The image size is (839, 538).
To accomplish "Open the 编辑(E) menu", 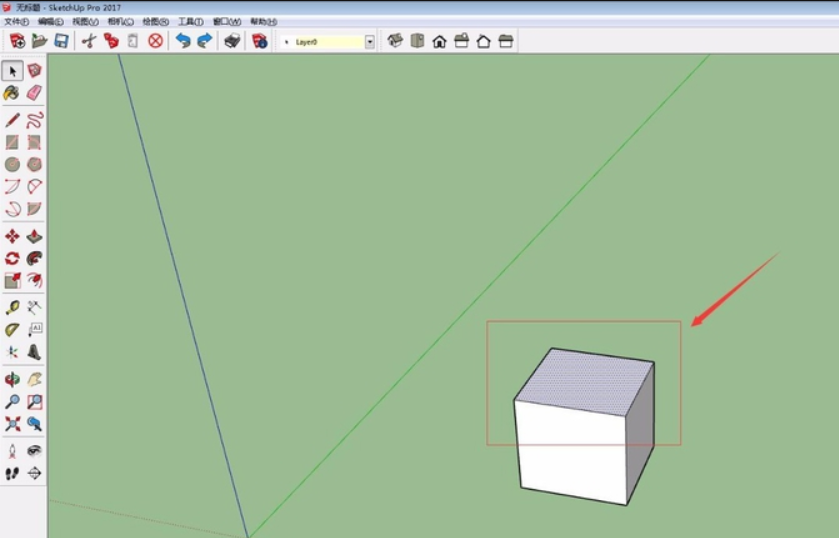I will 51,21.
